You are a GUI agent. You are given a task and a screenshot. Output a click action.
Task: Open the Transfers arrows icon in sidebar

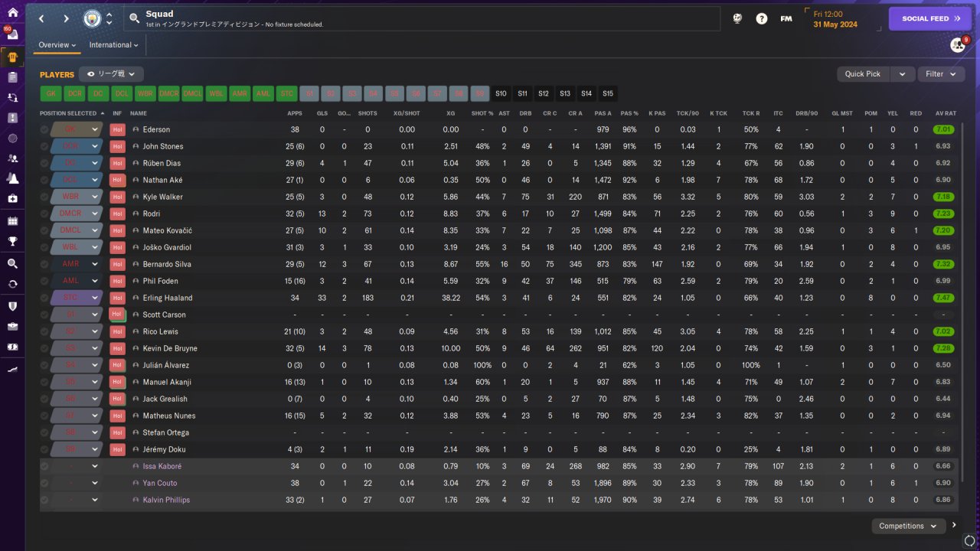click(12, 284)
